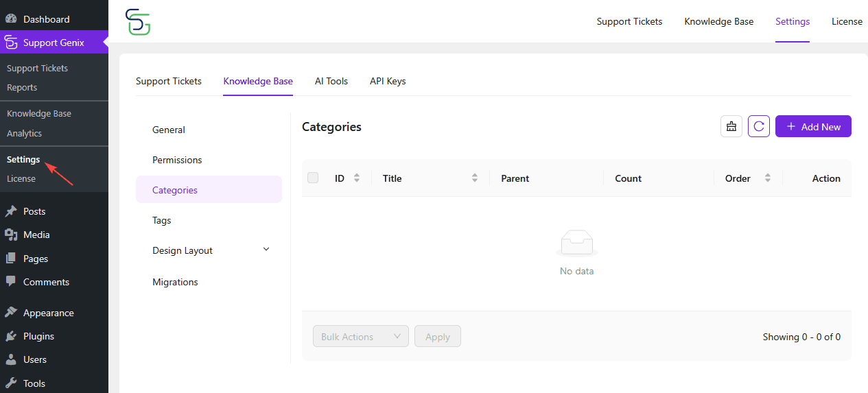Click the Users person icon
The image size is (868, 393).
point(11,359)
